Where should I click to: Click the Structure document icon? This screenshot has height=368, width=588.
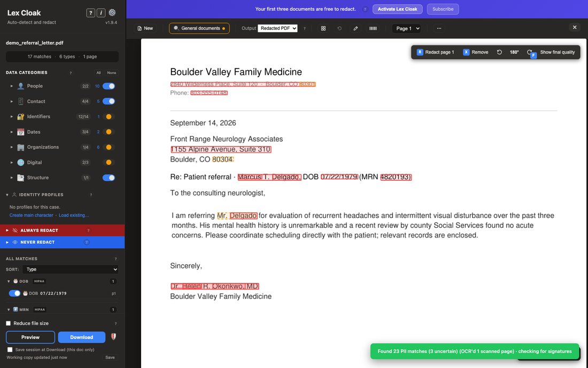(21, 178)
